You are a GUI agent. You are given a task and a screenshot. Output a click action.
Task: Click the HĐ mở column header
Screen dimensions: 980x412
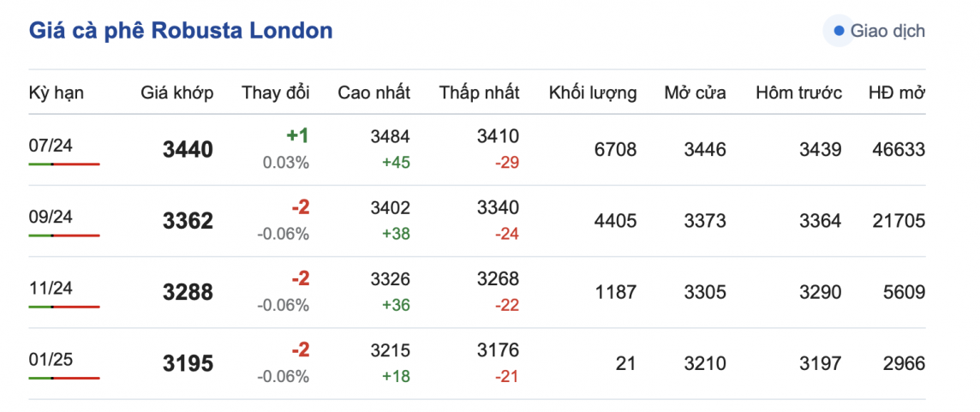896,93
